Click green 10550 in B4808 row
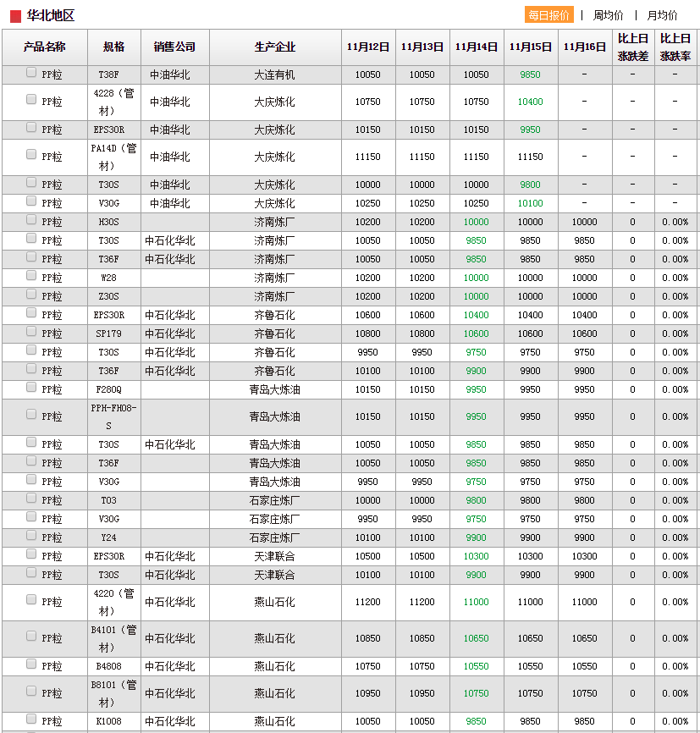This screenshot has height=733, width=700. pyautogui.click(x=476, y=666)
